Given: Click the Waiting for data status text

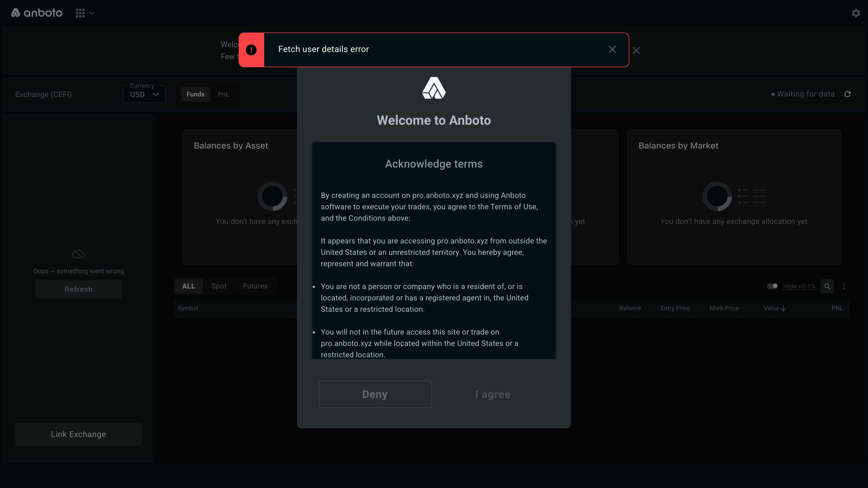Looking at the screenshot, I should [806, 94].
